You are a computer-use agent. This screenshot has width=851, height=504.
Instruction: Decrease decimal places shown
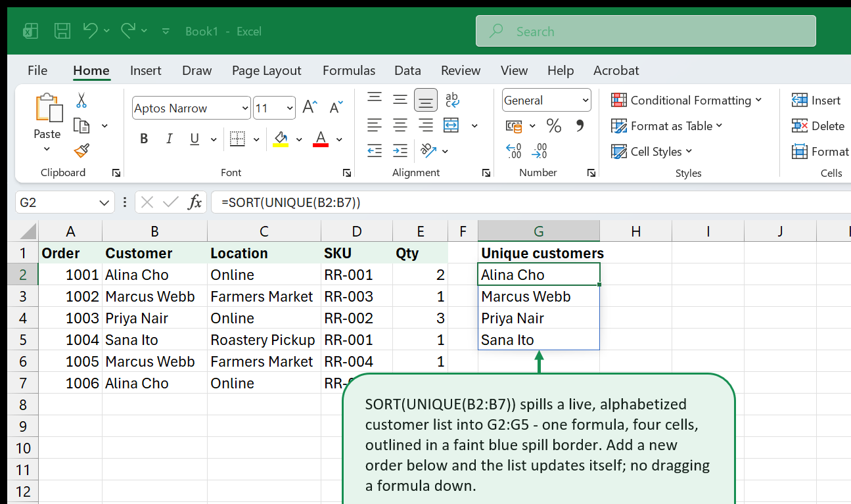coord(540,151)
